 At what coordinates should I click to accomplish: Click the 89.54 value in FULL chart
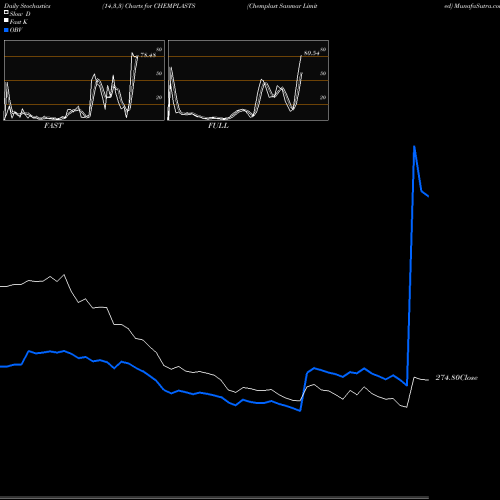click(311, 53)
